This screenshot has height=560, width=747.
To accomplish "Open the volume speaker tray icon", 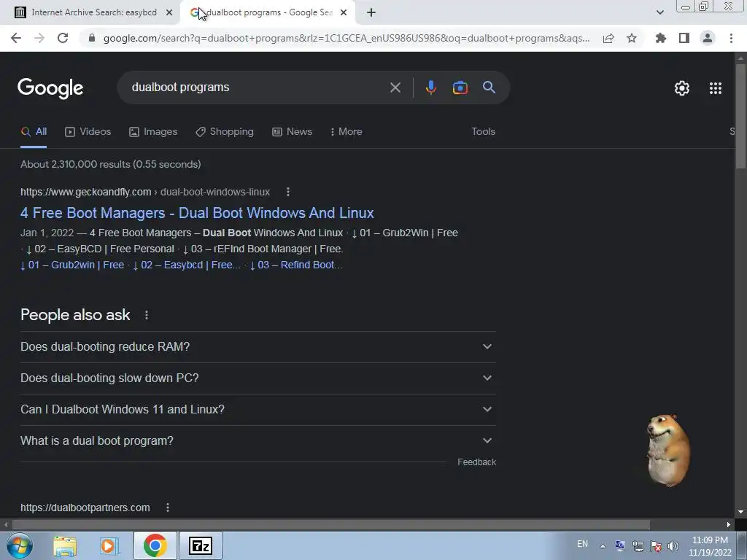I will pos(673,546).
